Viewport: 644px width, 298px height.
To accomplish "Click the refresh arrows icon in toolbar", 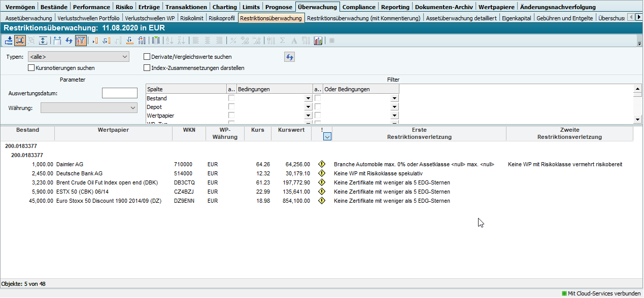I will (x=69, y=41).
